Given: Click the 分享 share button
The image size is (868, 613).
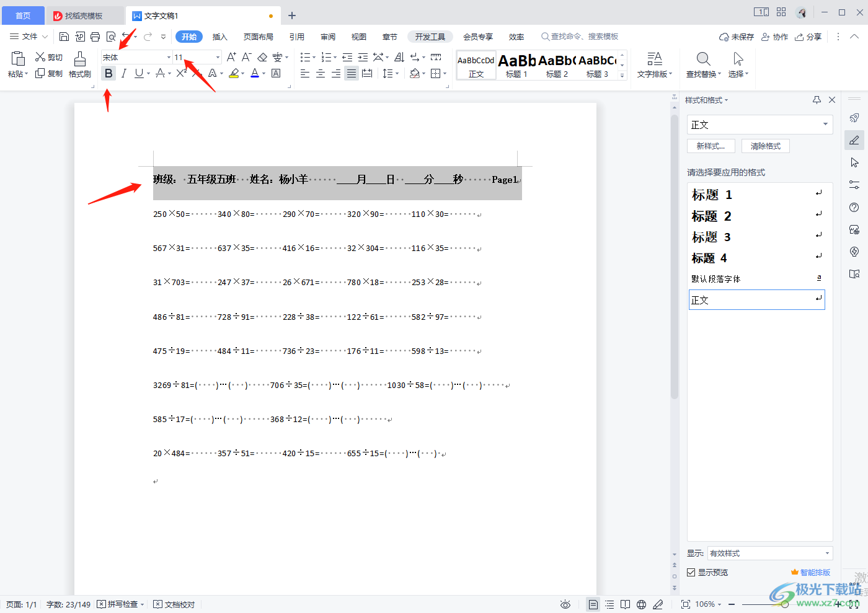Looking at the screenshot, I should pos(808,37).
